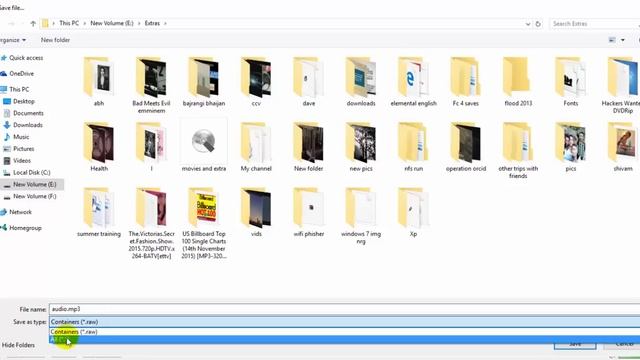Open the US Billboard Top 100 folder
The height and width of the screenshot is (360, 640).
tap(204, 222)
